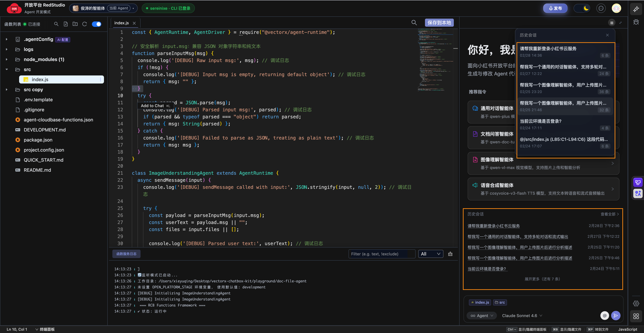Close the 历史会话 popup
The width and height of the screenshot is (644, 333).
pyautogui.click(x=607, y=35)
